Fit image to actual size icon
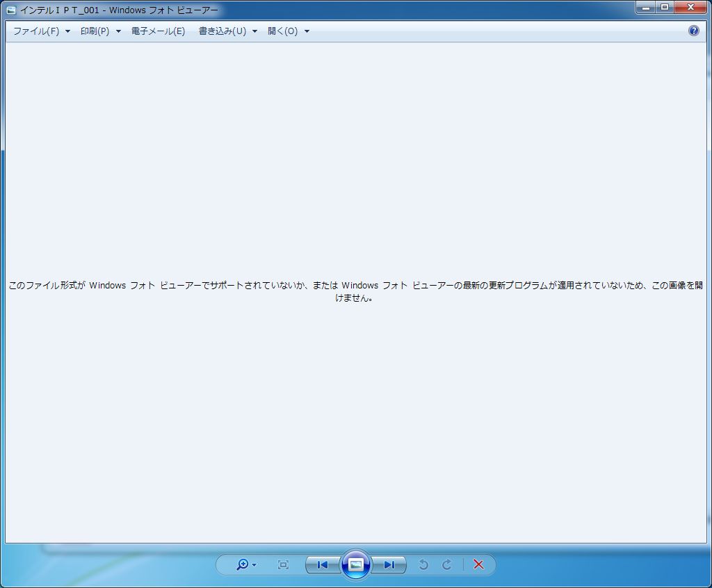The width and height of the screenshot is (712, 588). (x=283, y=564)
